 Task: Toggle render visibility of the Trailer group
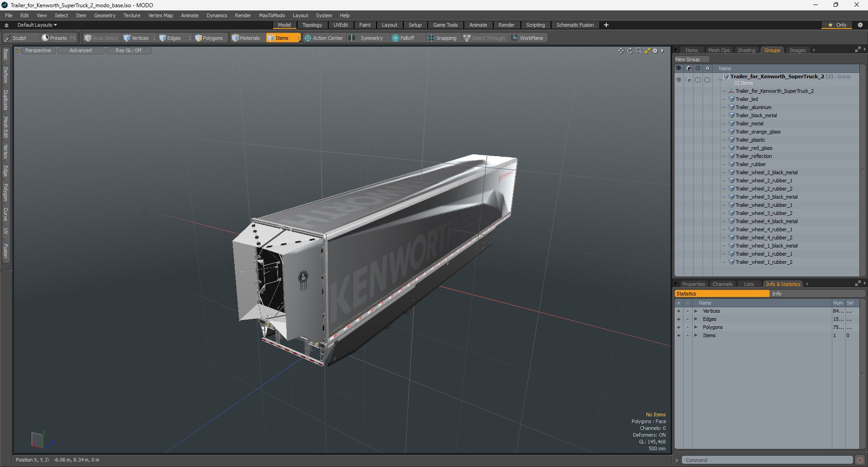pyautogui.click(x=689, y=80)
